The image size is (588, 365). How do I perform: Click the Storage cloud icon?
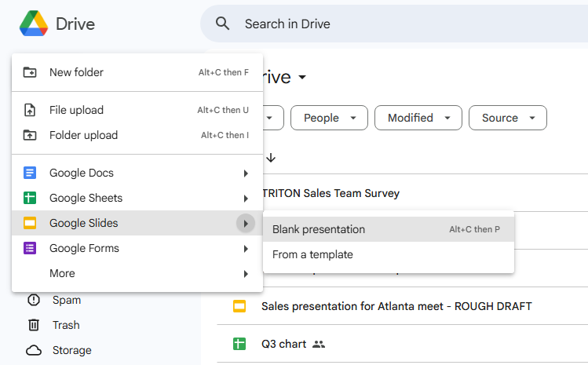point(34,350)
